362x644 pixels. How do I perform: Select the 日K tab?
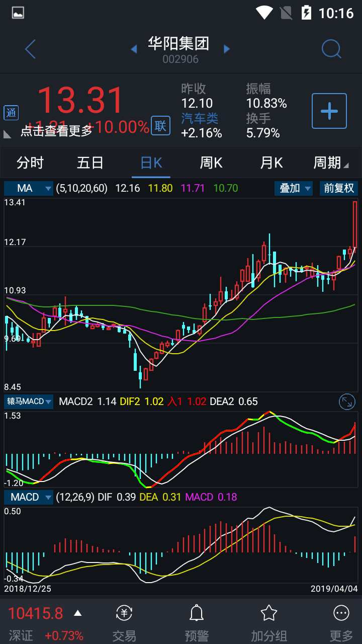[151, 163]
